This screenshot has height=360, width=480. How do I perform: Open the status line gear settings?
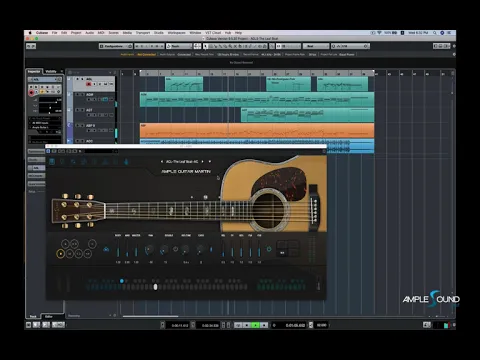[x=454, y=54]
